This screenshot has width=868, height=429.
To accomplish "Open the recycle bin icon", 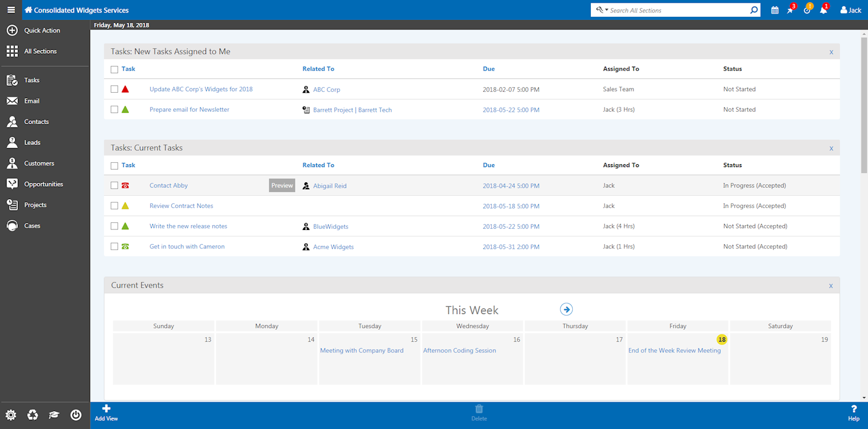I will 33,415.
